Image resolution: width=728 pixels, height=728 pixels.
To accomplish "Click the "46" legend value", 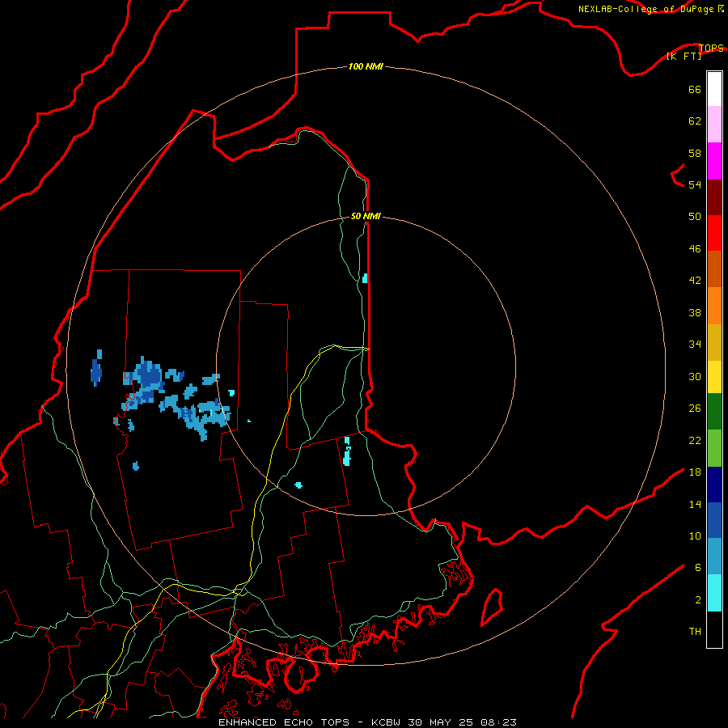I will 695,249.
